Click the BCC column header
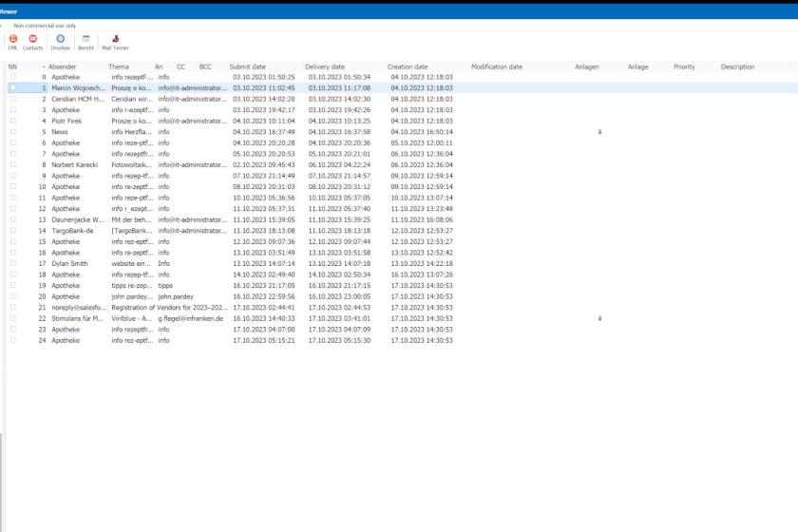 click(x=205, y=66)
